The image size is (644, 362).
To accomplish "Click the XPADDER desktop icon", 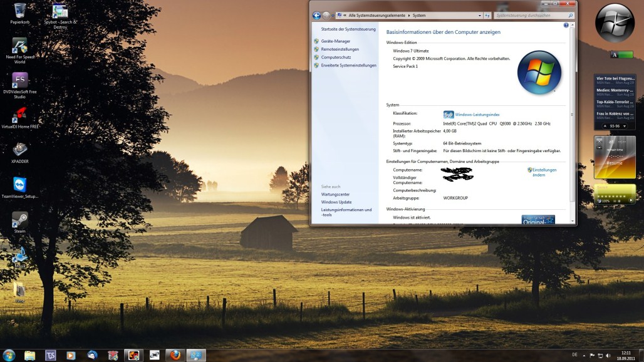I will point(20,150).
